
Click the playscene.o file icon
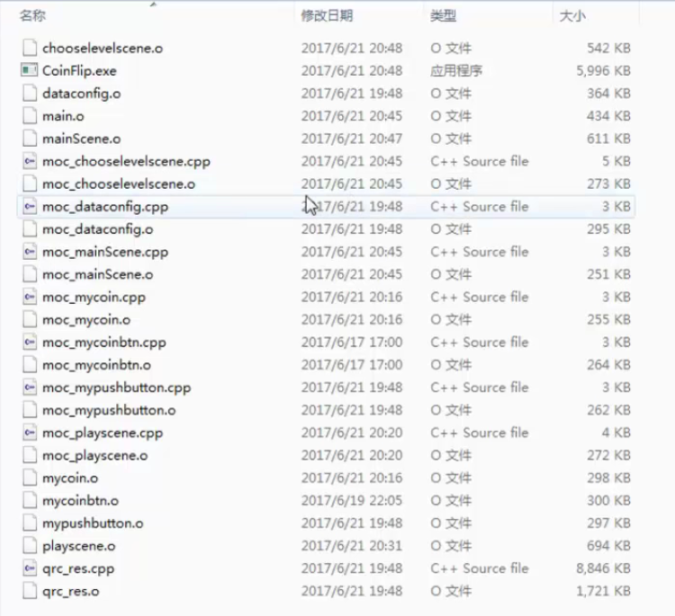[30, 546]
